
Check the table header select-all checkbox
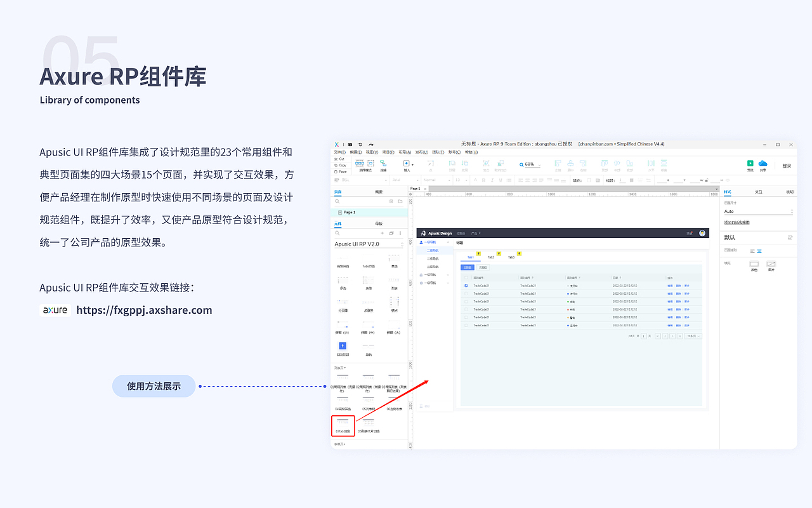point(466,277)
